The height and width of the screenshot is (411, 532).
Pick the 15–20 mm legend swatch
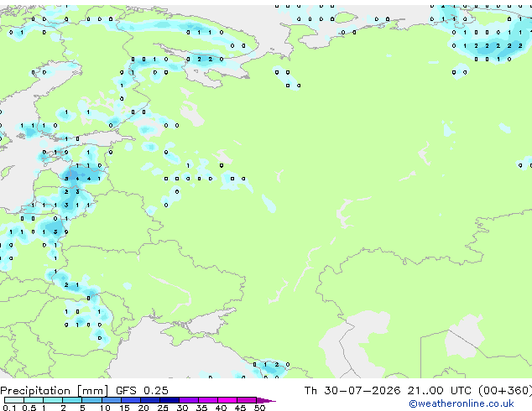click(131, 400)
